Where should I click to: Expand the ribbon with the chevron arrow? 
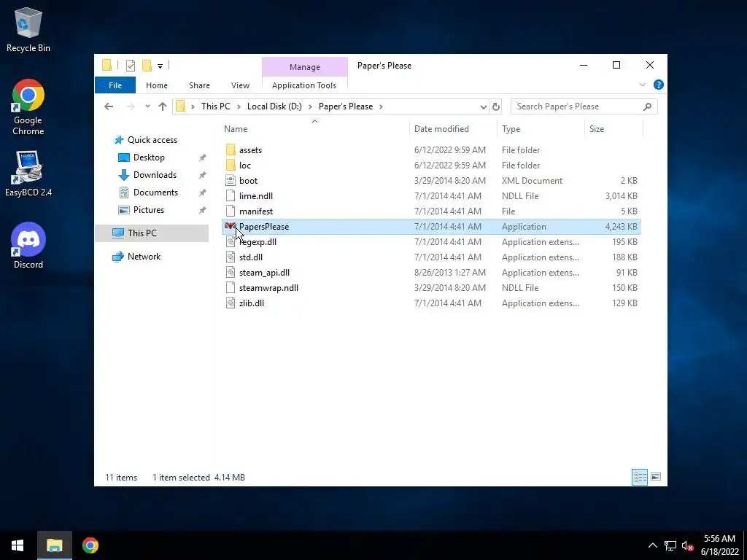tap(642, 85)
